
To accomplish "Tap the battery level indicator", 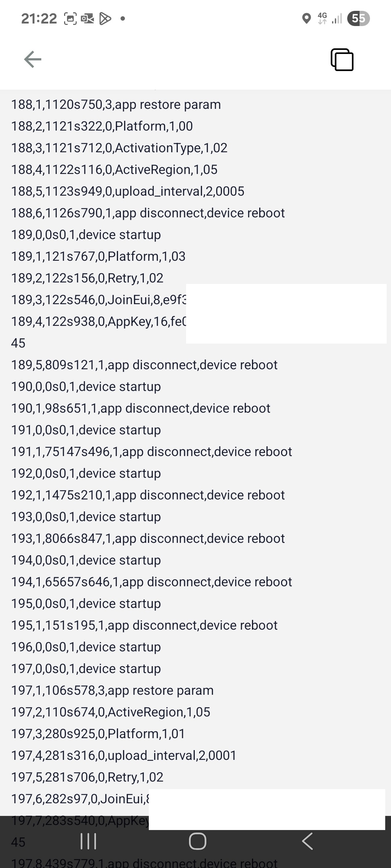I will coord(358,18).
